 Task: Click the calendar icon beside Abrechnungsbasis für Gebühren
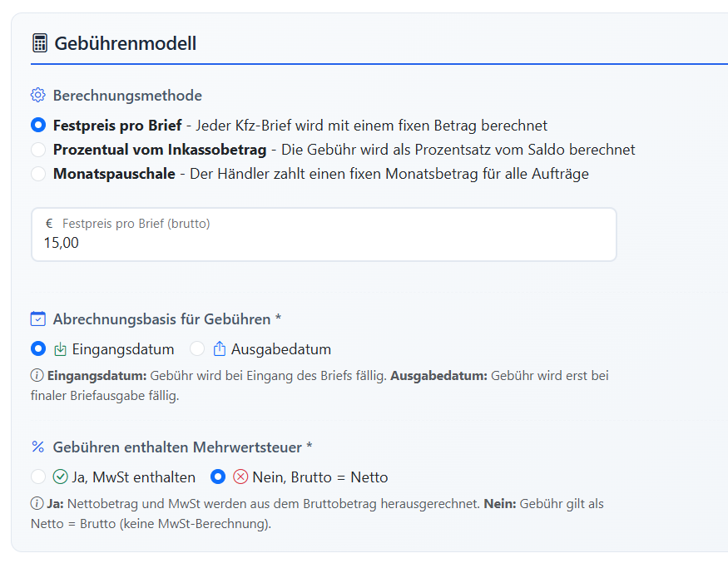coord(37,319)
